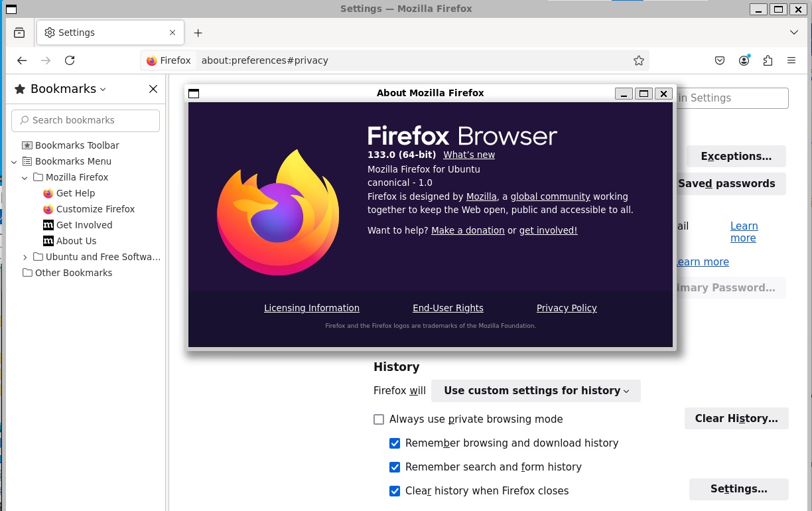Uncheck Remember browsing and download history
Image resolution: width=812 pixels, height=511 pixels.
[395, 443]
